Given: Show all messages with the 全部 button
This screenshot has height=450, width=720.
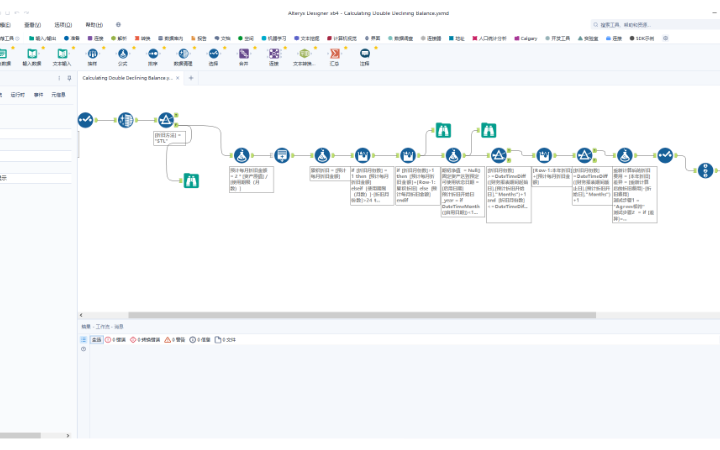Looking at the screenshot, I should pos(96,340).
